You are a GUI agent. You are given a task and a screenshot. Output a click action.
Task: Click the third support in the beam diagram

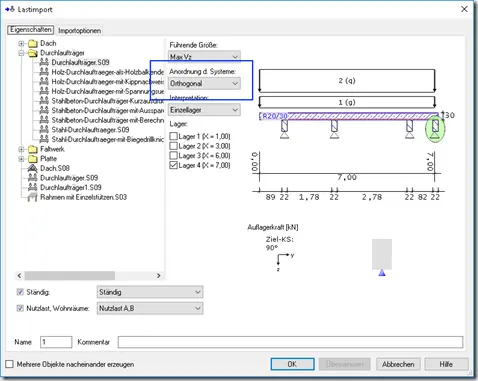click(x=410, y=129)
